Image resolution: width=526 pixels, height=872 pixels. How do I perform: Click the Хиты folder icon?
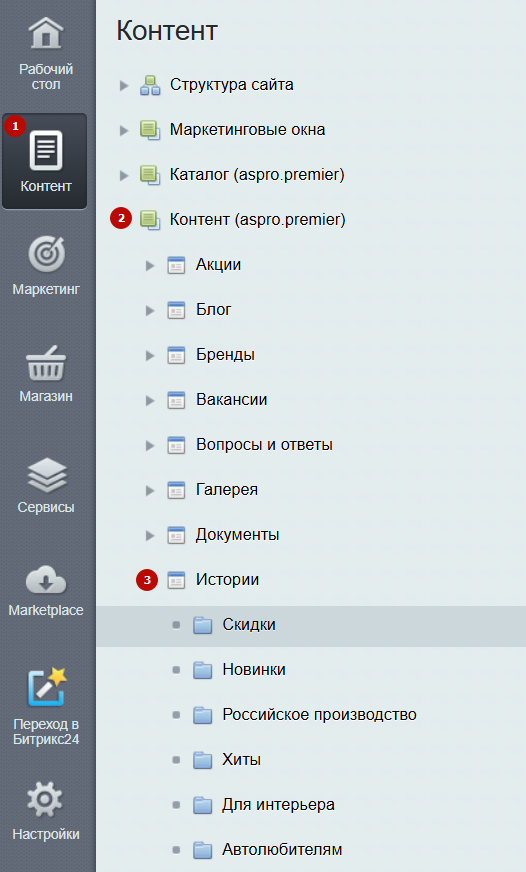click(x=202, y=760)
